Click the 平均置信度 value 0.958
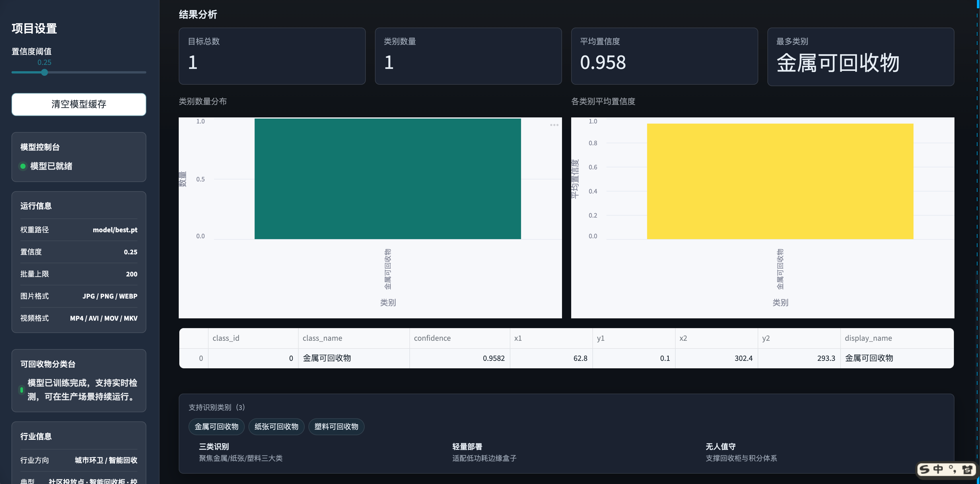The width and height of the screenshot is (980, 484). [x=603, y=63]
